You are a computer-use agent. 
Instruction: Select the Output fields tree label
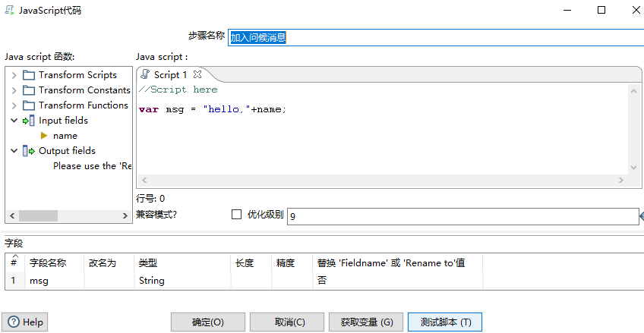coord(67,151)
